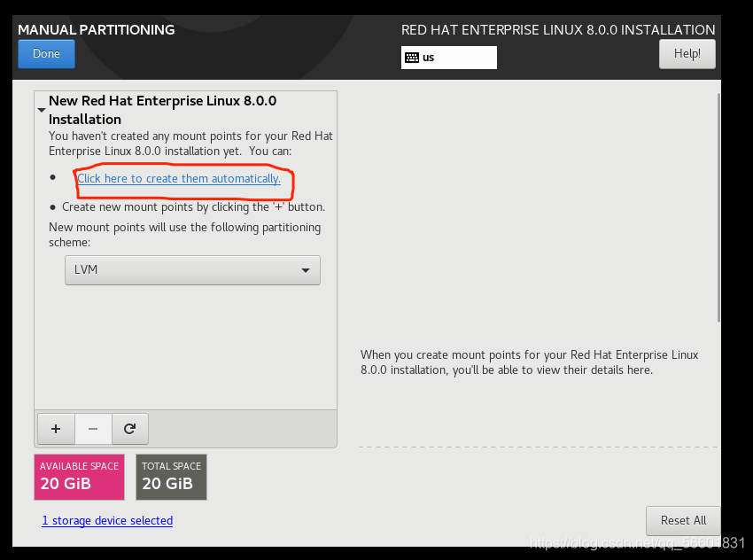Viewport: 753px width, 560px height.
Task: Open the 1 storage device selected link
Action: point(107,521)
